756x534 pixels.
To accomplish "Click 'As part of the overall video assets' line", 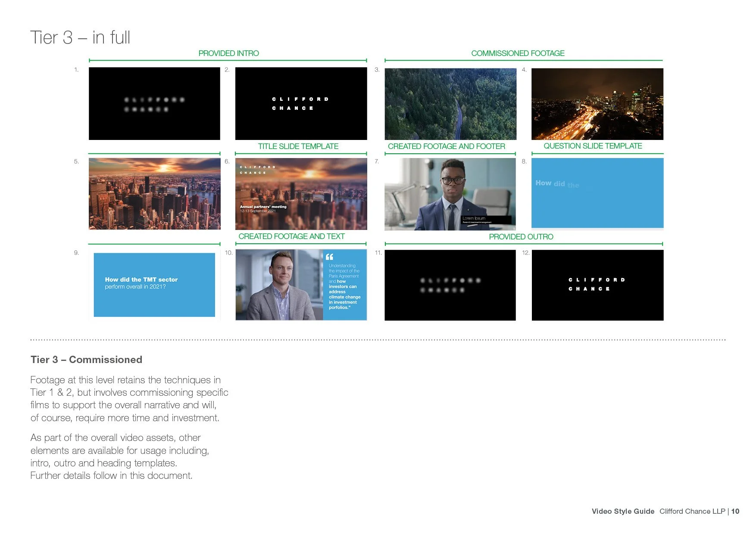I will 116,438.
